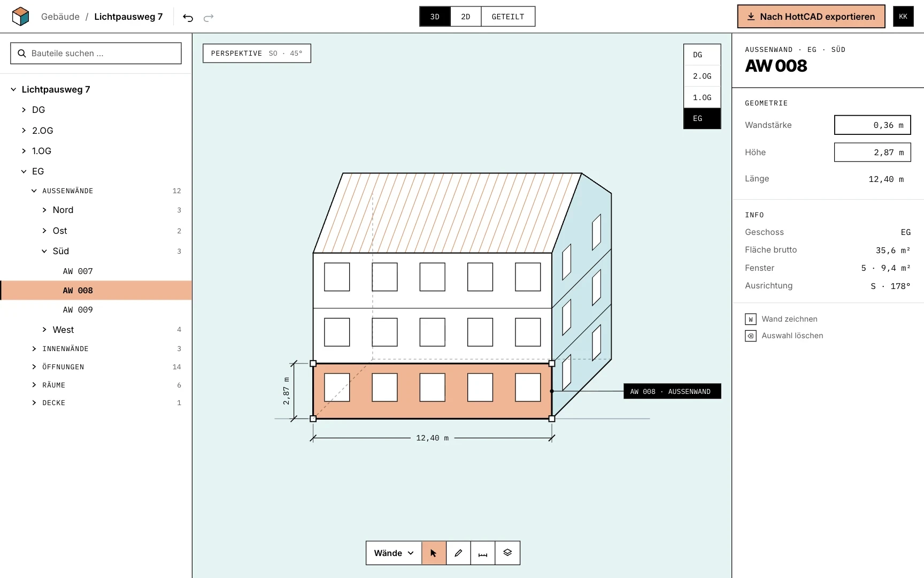
Task: Click the search magnifier icon
Action: pyautogui.click(x=22, y=54)
